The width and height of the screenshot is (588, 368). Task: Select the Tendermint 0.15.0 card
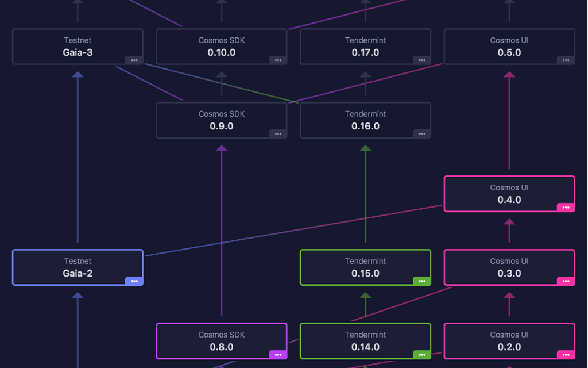coord(366,267)
